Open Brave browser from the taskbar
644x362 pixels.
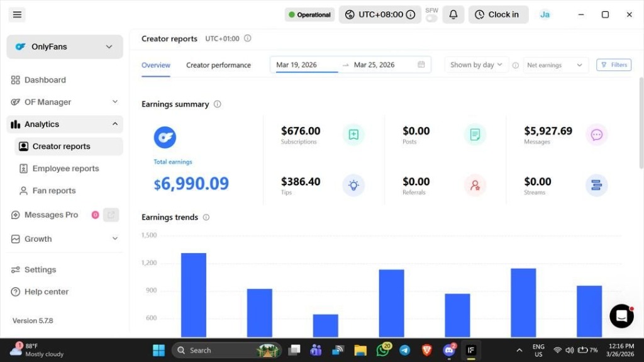point(427,350)
